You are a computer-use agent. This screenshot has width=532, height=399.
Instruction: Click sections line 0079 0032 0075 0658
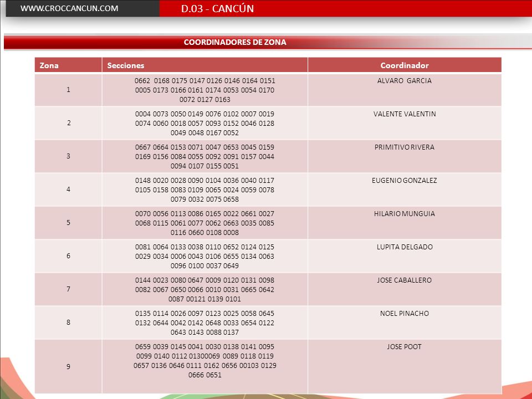pos(205,199)
